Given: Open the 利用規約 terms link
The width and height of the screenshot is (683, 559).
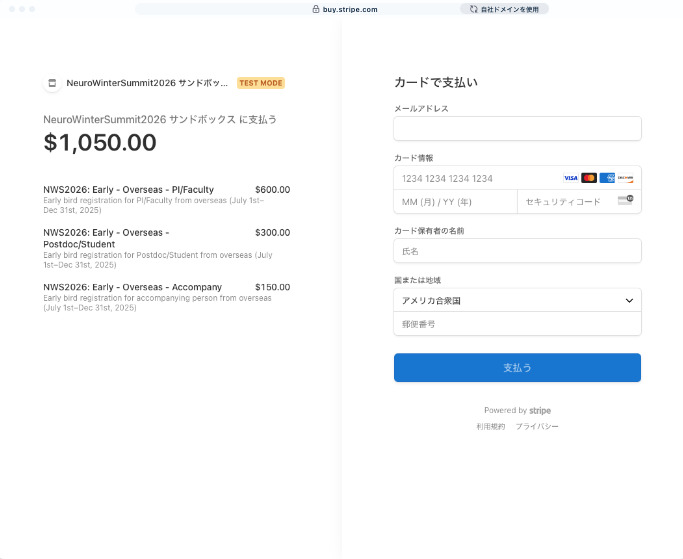Looking at the screenshot, I should point(490,427).
